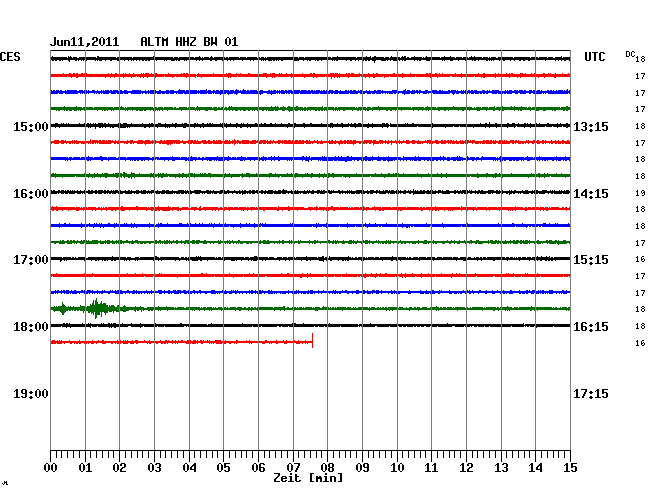Image resolution: width=650 pixels, height=494 pixels.
Task: Select minute label 05 on the axis
Action: click(223, 468)
